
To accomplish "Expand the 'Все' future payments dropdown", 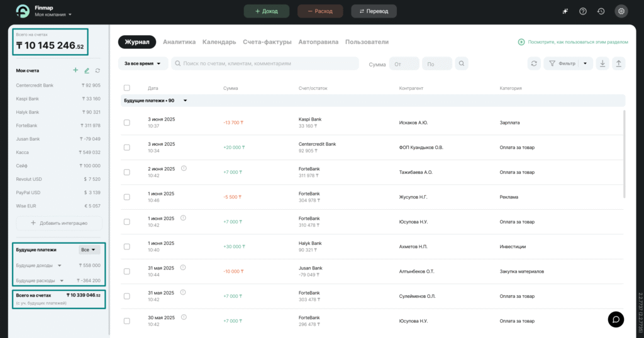I will 89,249.
